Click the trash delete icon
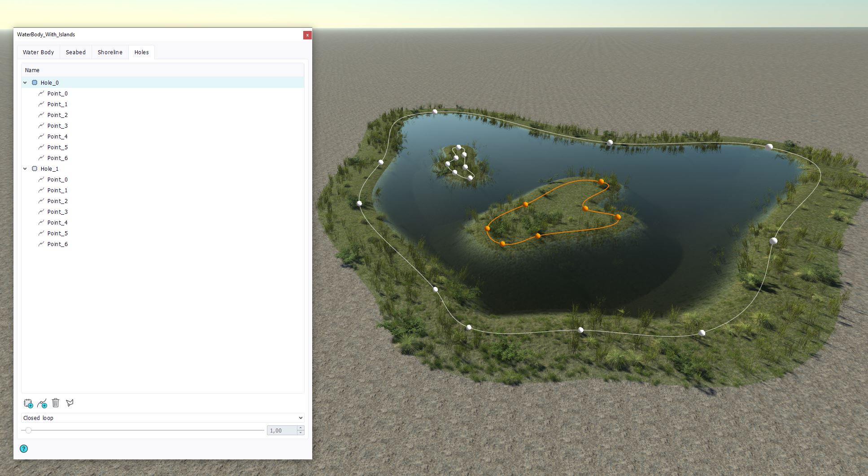Viewport: 868px width, 476px height. tap(56, 403)
